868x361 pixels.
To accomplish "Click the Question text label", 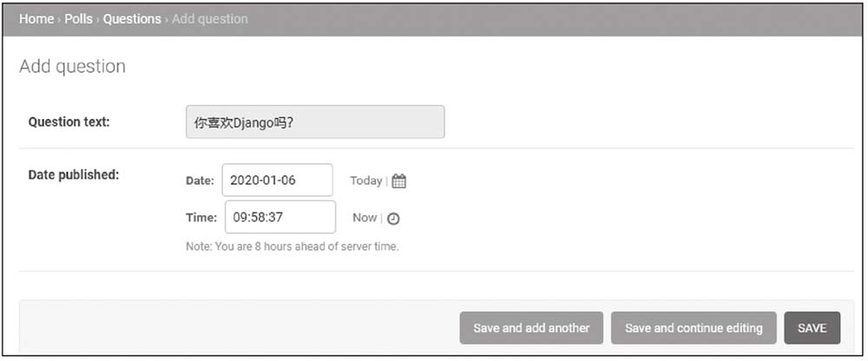I will pyautogui.click(x=69, y=122).
